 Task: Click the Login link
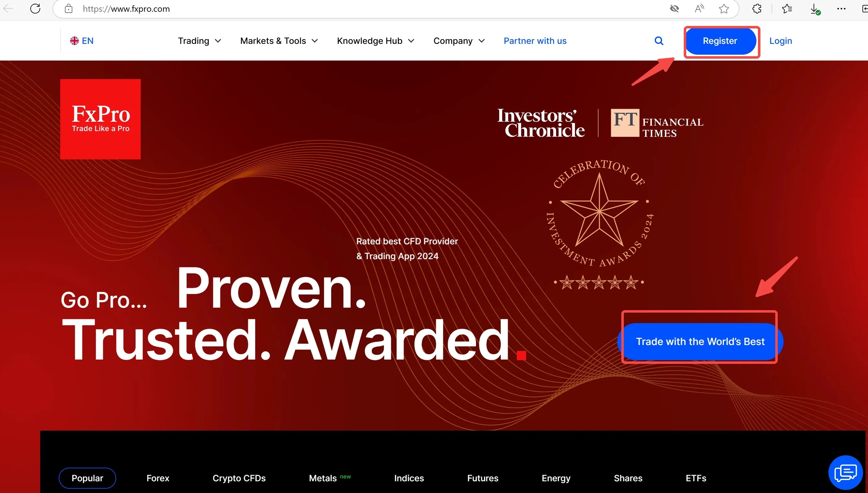[x=781, y=41]
